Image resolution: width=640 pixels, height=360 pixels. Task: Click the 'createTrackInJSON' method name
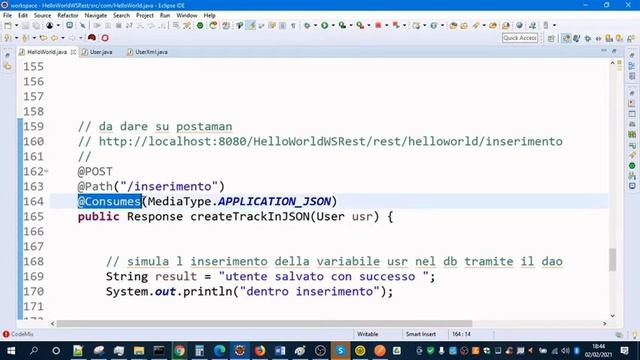click(250, 216)
